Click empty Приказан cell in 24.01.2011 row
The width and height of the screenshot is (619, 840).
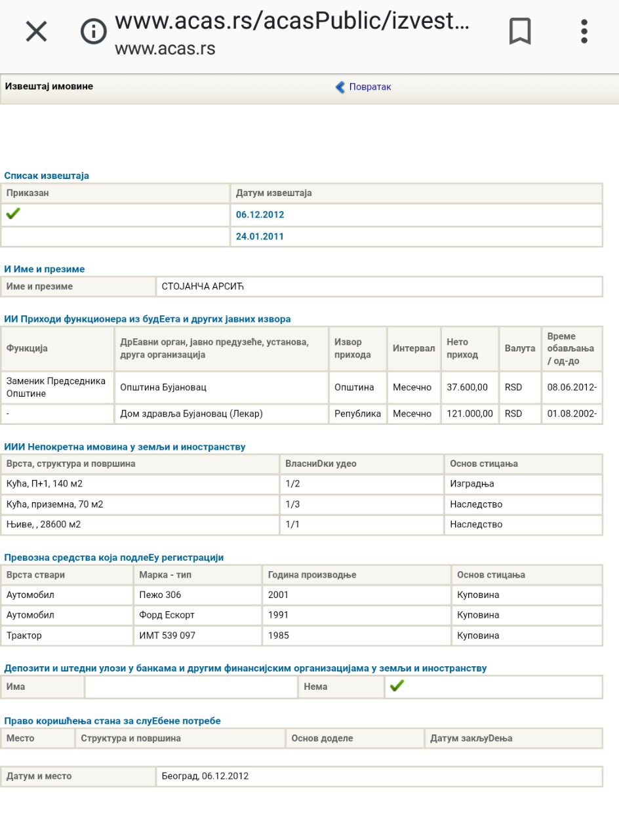(115, 236)
